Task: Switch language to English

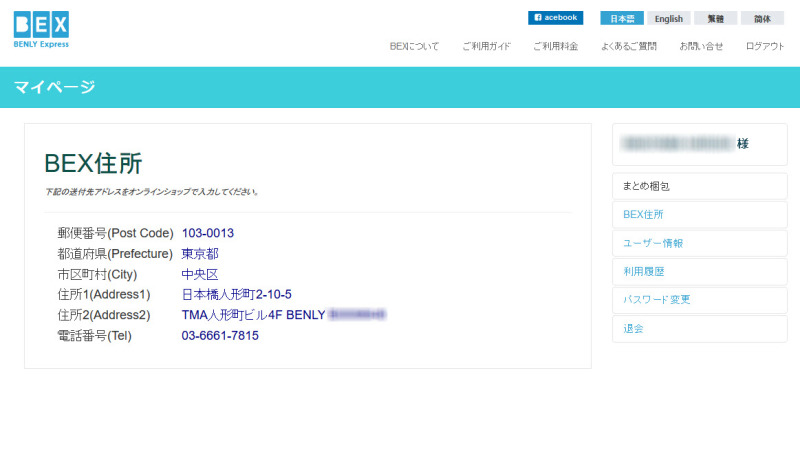Action: (x=668, y=18)
